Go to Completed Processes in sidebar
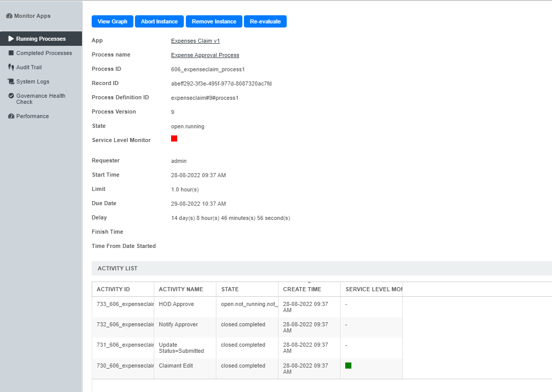Screen dimensions: 552x392 tap(44, 53)
